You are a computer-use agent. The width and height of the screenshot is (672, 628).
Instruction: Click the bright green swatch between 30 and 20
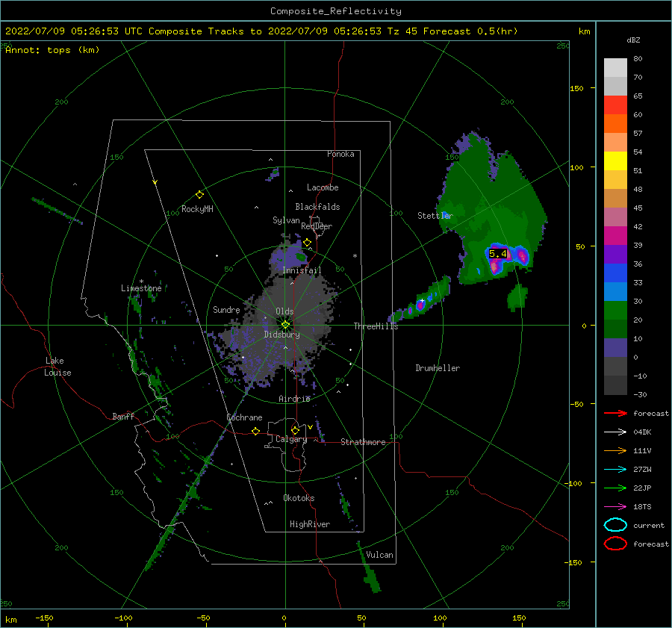pyautogui.click(x=615, y=311)
